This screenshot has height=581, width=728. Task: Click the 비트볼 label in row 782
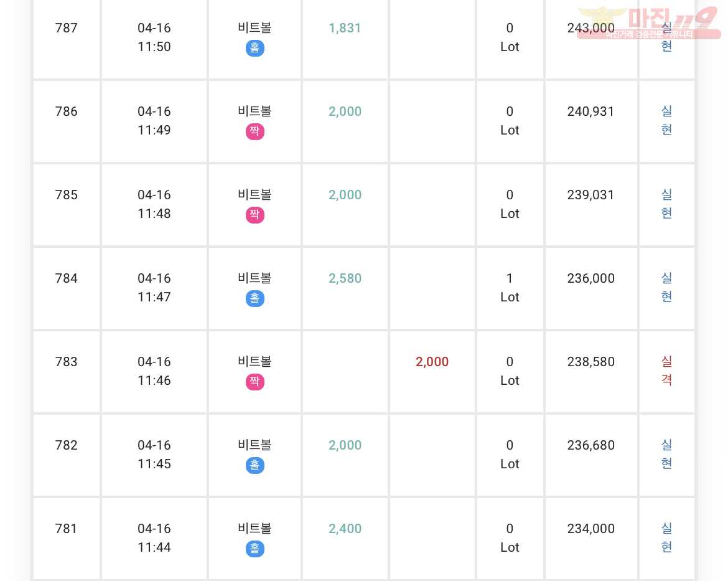(x=255, y=445)
